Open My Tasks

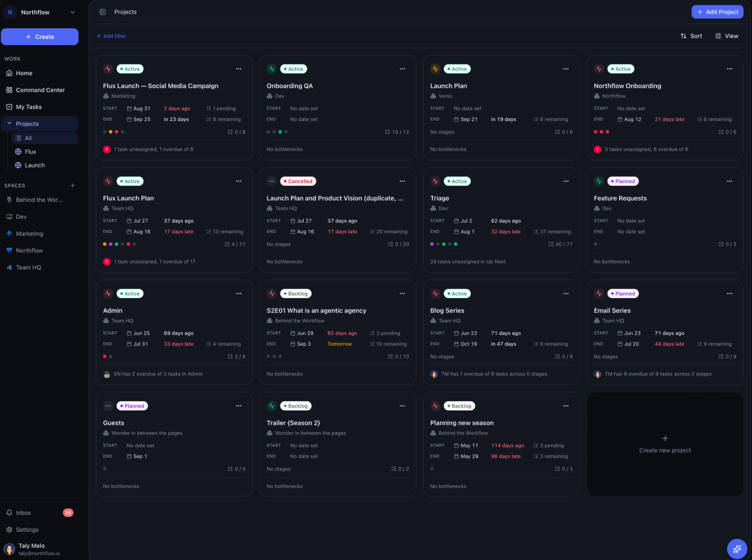click(x=40, y=107)
